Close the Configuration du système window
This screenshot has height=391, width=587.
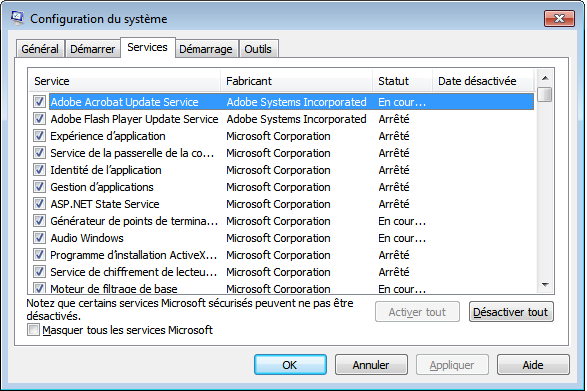pyautogui.click(x=559, y=18)
